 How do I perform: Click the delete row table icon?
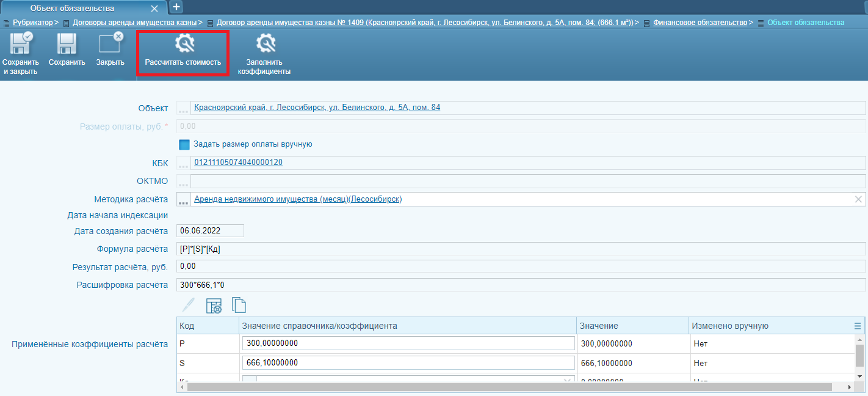(214, 305)
